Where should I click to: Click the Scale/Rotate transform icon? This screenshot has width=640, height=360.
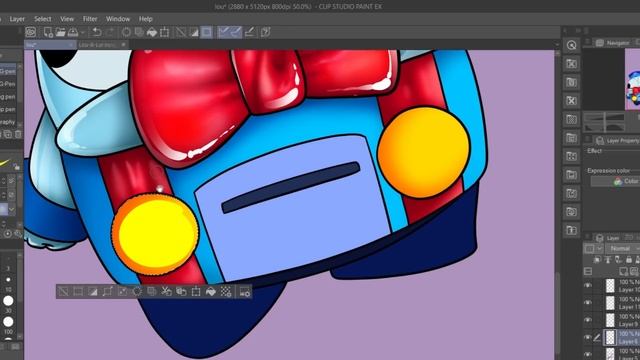(x=164, y=32)
